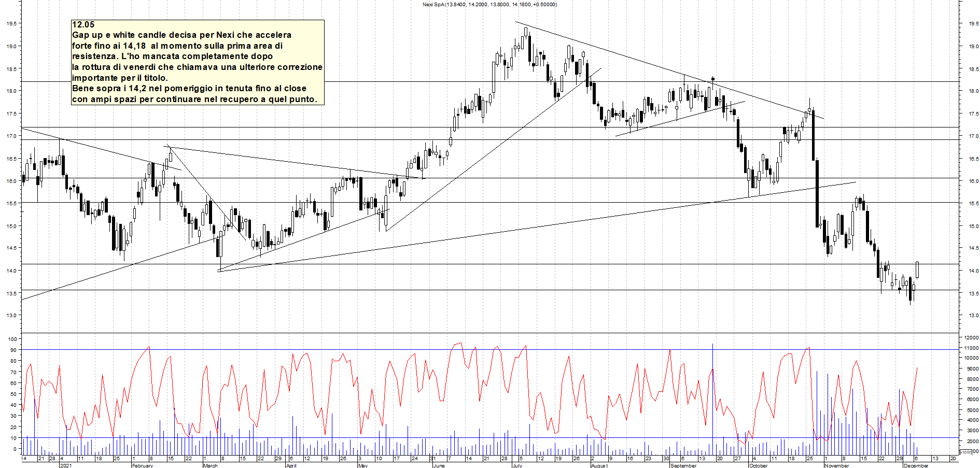Viewport: 980px width, 468px height.
Task: Click note line 'importante per il titolo.'
Action: coord(120,78)
